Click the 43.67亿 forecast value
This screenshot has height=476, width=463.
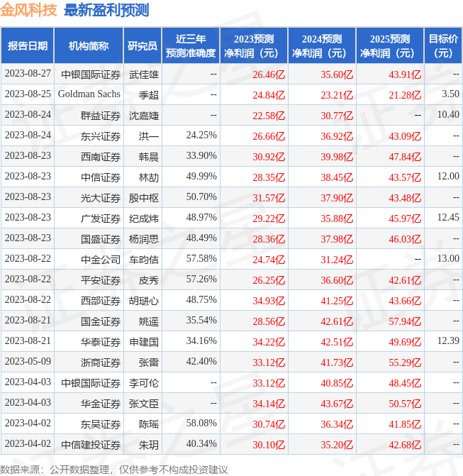[x=337, y=404]
